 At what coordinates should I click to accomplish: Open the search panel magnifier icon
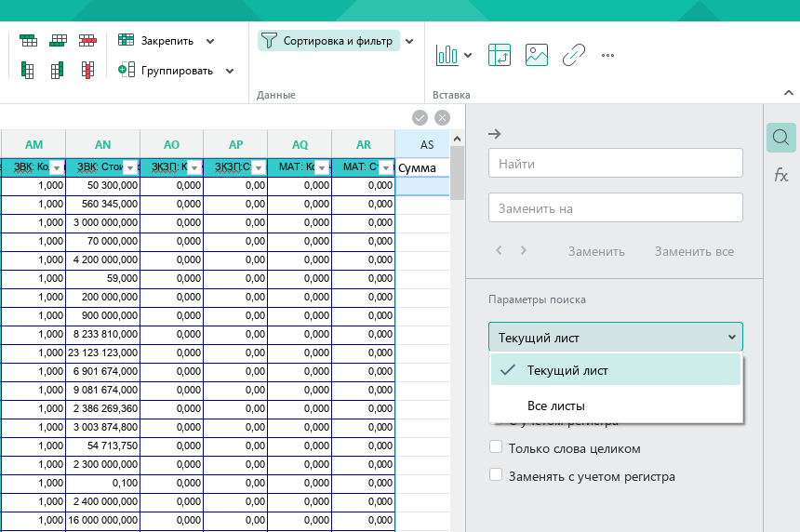coord(781,138)
